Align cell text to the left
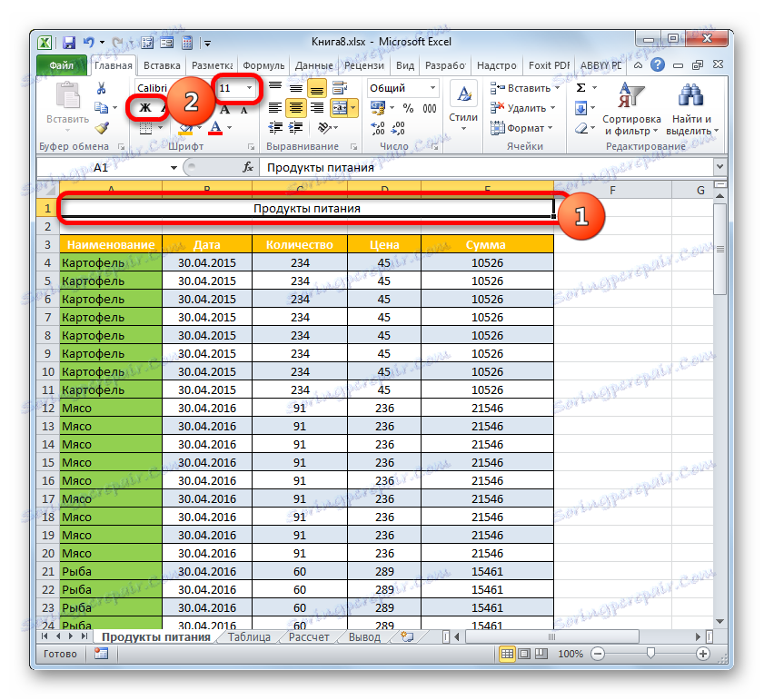The height and width of the screenshot is (700, 764). [275, 108]
